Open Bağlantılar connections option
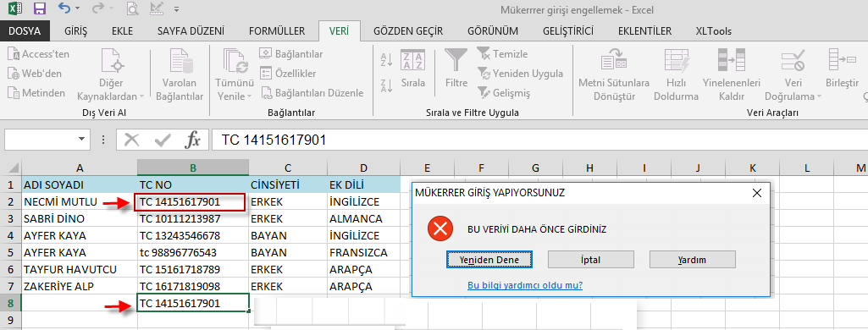The image size is (868, 330). [291, 54]
